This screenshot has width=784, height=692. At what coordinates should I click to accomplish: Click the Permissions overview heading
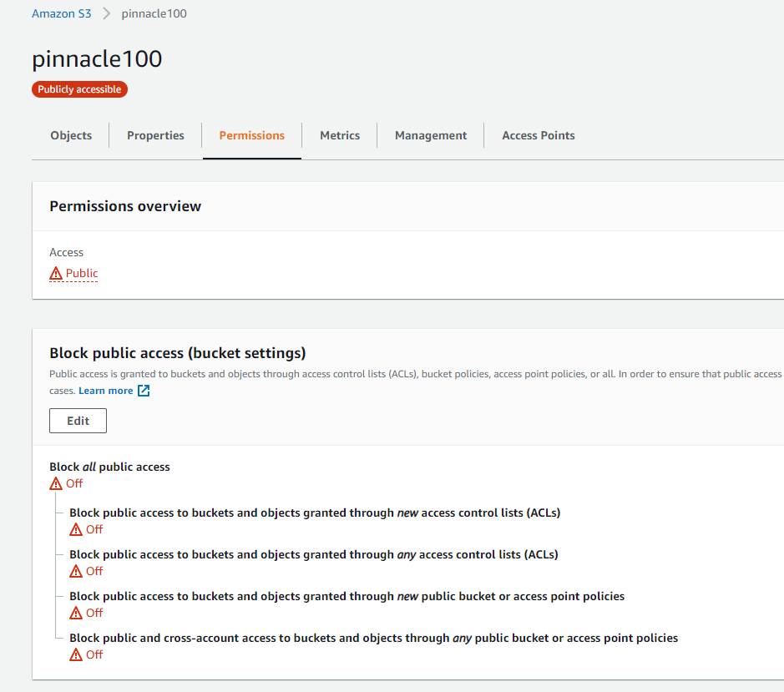pos(125,206)
